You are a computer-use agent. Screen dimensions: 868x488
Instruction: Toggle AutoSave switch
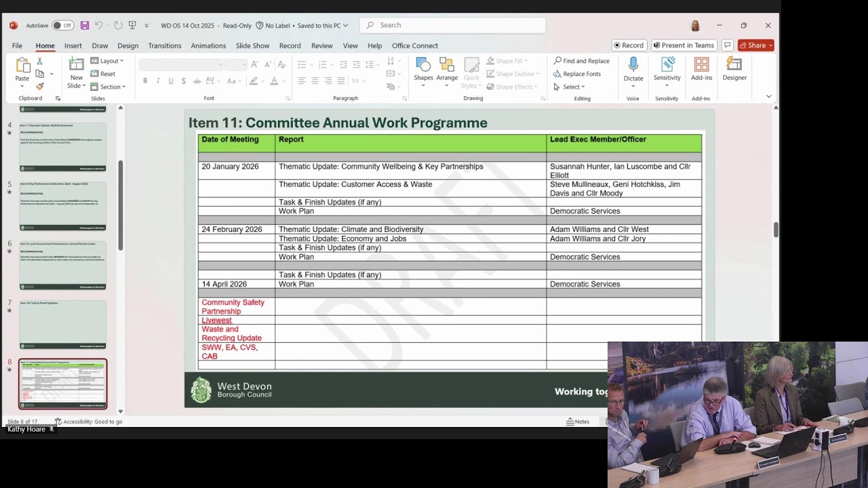click(x=63, y=25)
